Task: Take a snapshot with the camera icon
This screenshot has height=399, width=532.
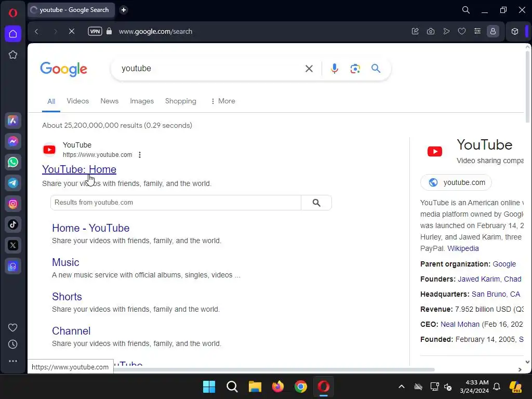Action: 431,31
